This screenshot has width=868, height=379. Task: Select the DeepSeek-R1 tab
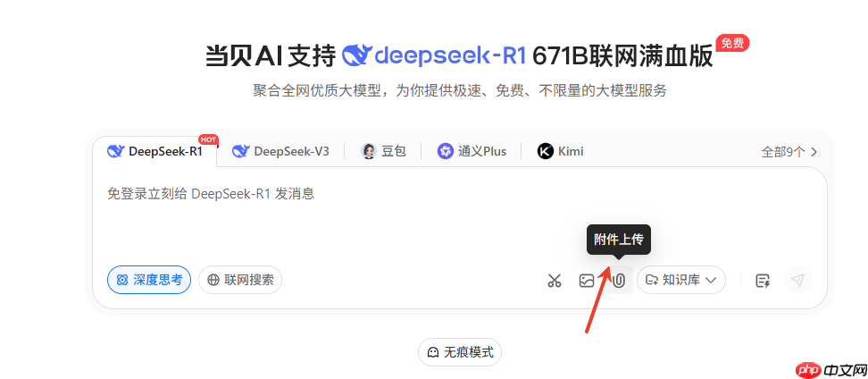[x=155, y=151]
